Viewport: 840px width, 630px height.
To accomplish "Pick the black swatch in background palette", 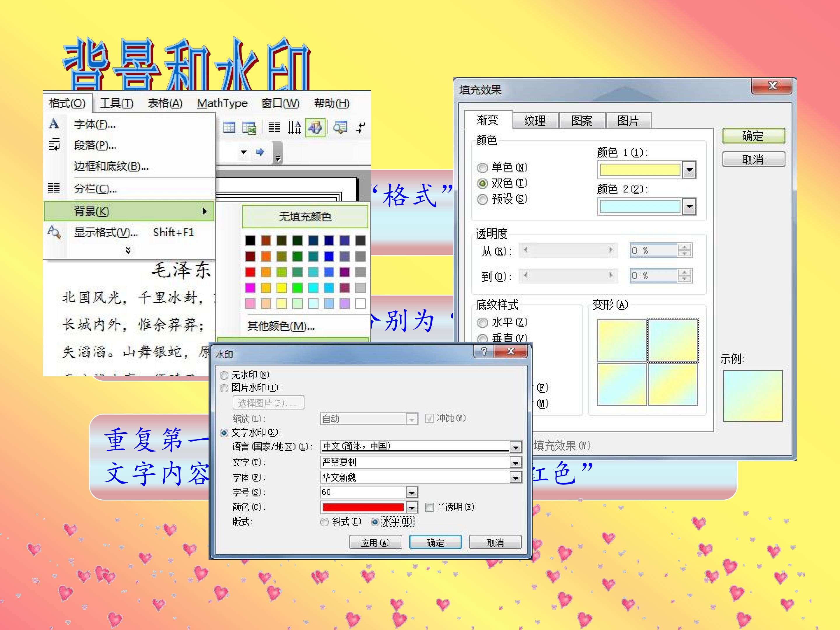I will 250,240.
